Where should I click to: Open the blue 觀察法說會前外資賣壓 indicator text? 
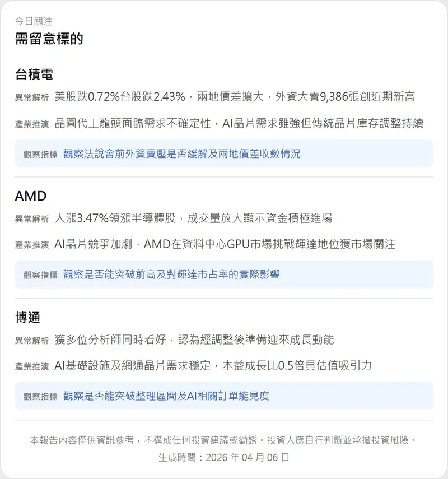tap(182, 154)
